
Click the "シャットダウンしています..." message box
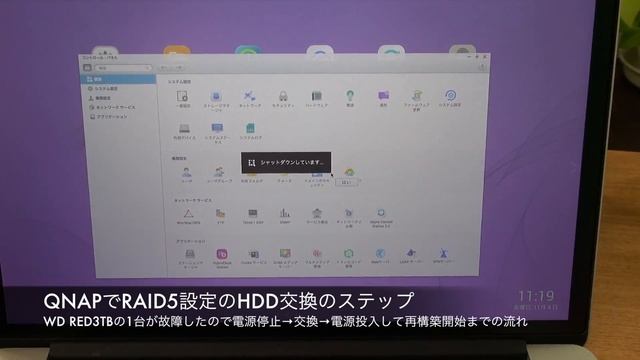point(286,162)
